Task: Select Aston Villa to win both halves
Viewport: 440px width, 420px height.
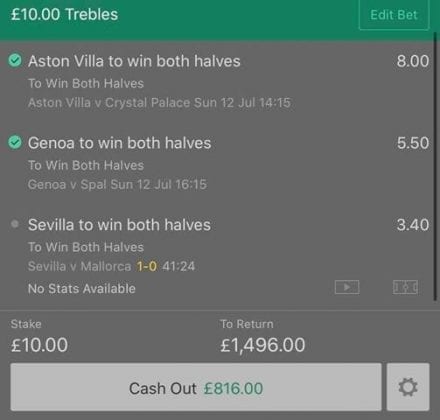Action: point(134,61)
